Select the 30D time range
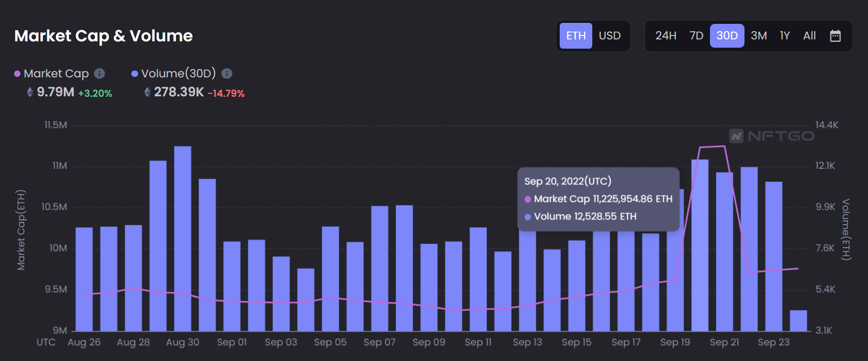868x361 pixels. point(727,36)
